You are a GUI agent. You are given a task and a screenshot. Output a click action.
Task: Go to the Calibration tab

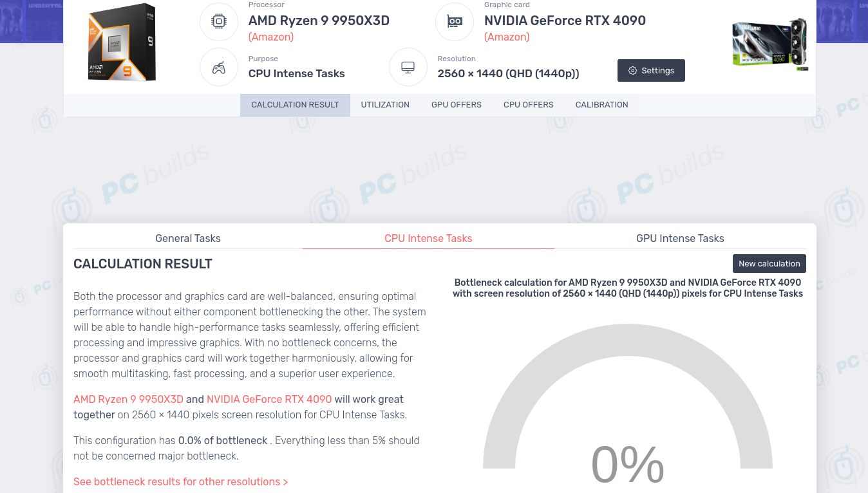click(x=601, y=105)
